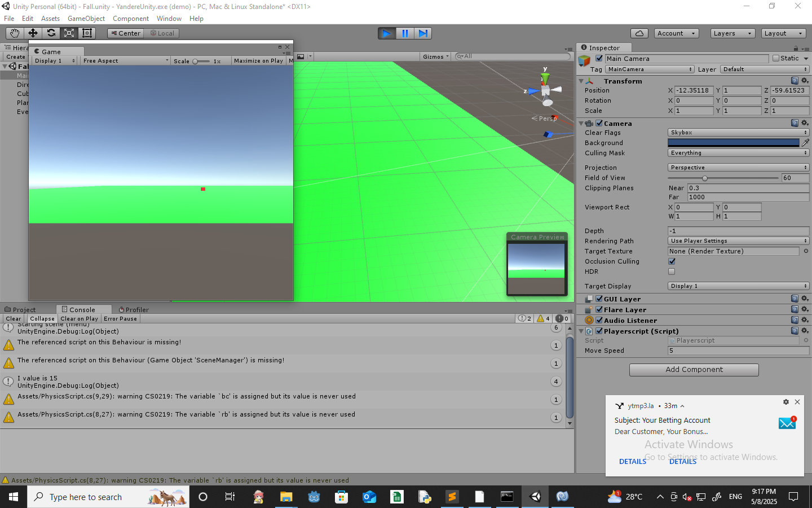The image size is (812, 508).
Task: Collapse the Transform component
Action: click(581, 81)
